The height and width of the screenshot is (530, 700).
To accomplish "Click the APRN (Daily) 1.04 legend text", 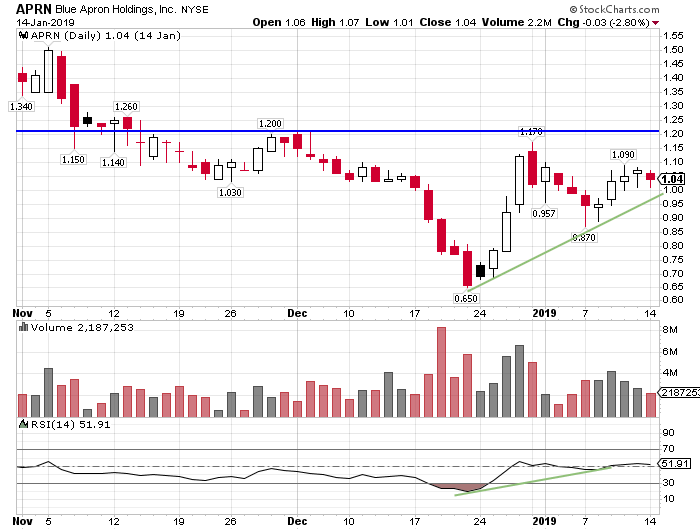I will (106, 35).
